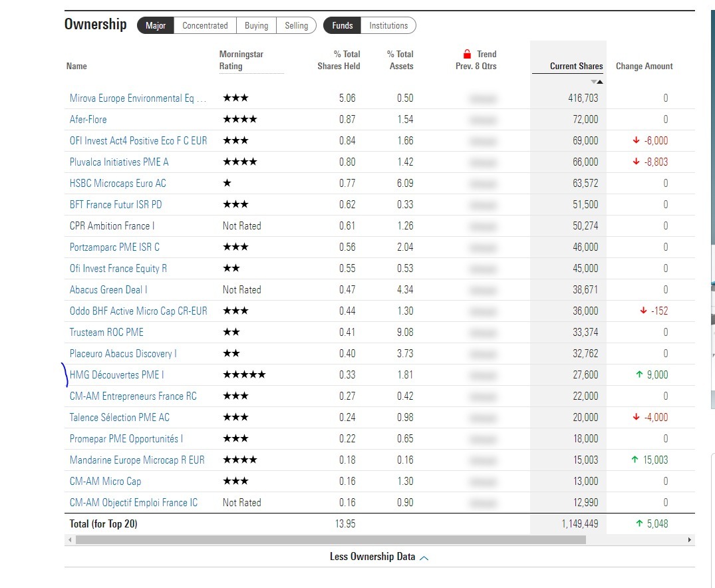Open Pluvalca Initiatives PME A link
This screenshot has width=715, height=588.
coord(119,162)
